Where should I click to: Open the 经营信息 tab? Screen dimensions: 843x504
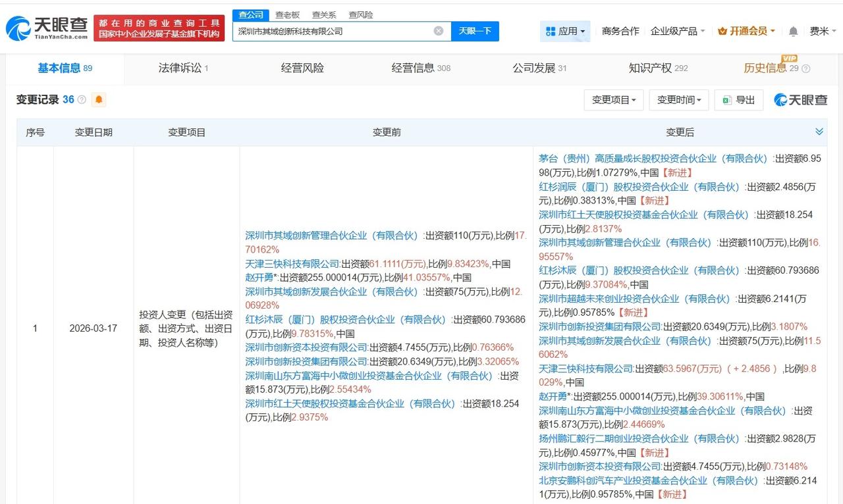[421, 68]
